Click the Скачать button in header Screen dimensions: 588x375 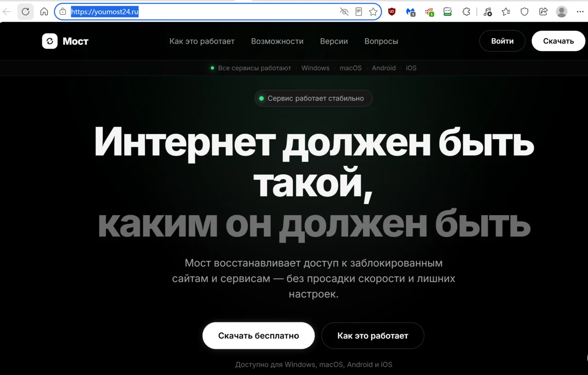559,41
